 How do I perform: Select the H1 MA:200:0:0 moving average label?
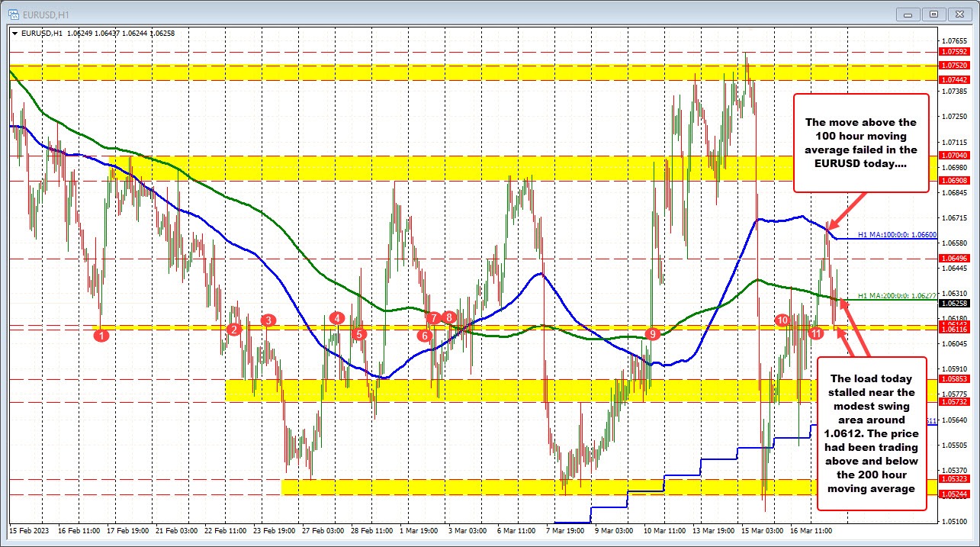[897, 296]
